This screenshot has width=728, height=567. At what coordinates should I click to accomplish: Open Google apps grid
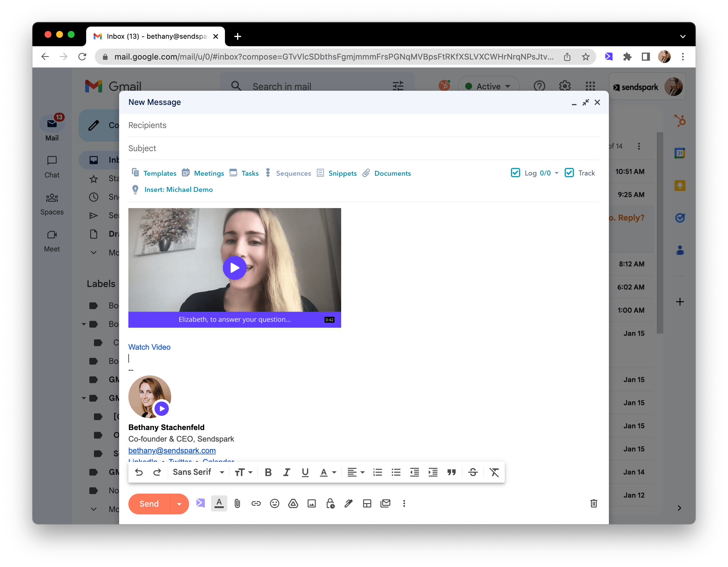590,86
